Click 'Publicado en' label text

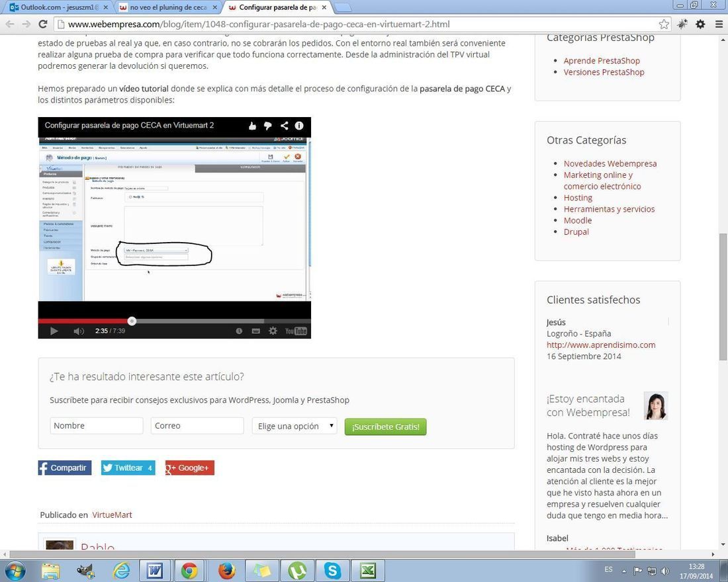coord(64,515)
